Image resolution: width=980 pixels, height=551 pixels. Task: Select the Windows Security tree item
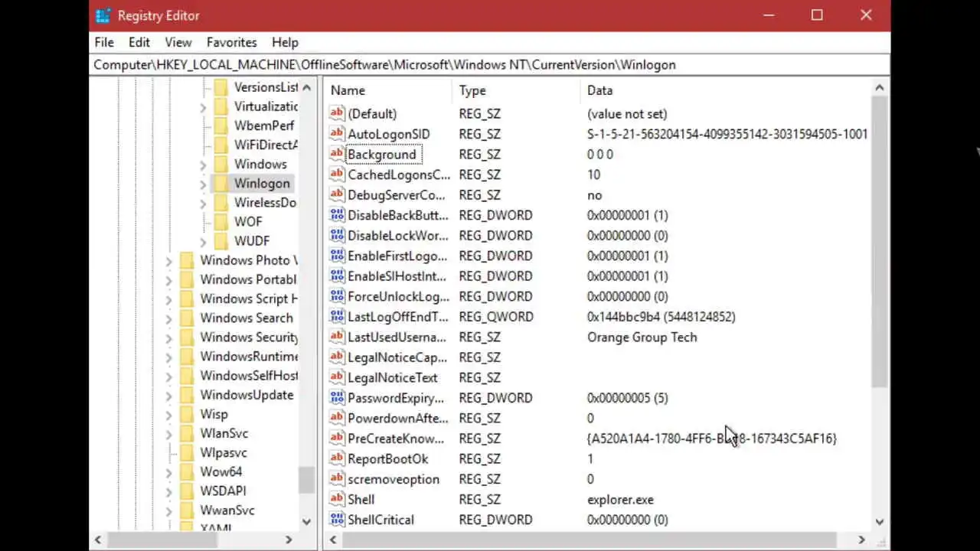(249, 337)
